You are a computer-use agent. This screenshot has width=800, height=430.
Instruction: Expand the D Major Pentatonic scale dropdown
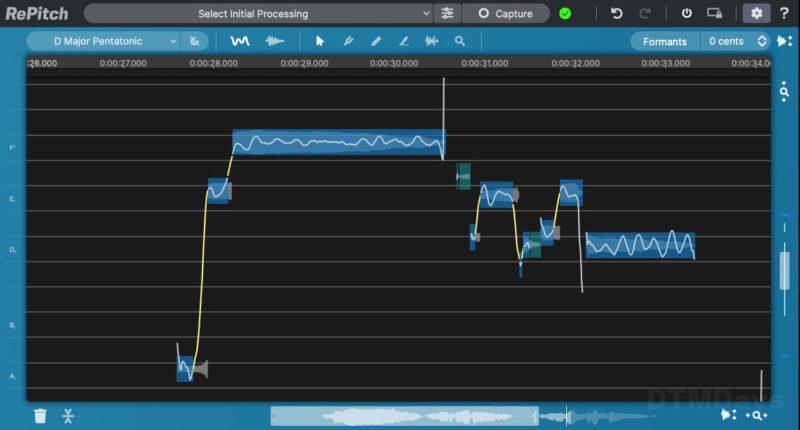coord(103,42)
